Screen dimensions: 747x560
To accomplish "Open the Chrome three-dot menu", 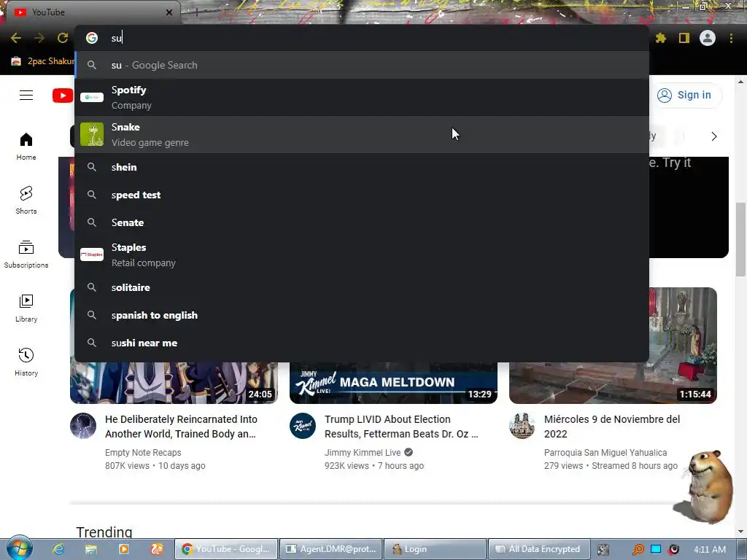I will pos(731,38).
